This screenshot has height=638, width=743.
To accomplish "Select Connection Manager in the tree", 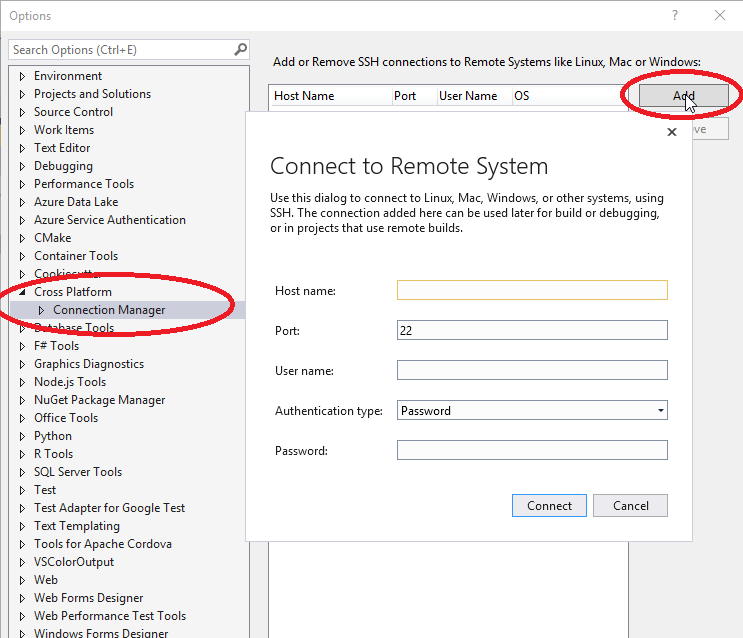I will tap(109, 310).
